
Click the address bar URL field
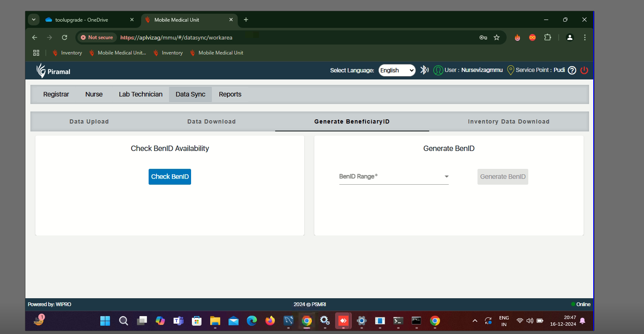(x=291, y=37)
